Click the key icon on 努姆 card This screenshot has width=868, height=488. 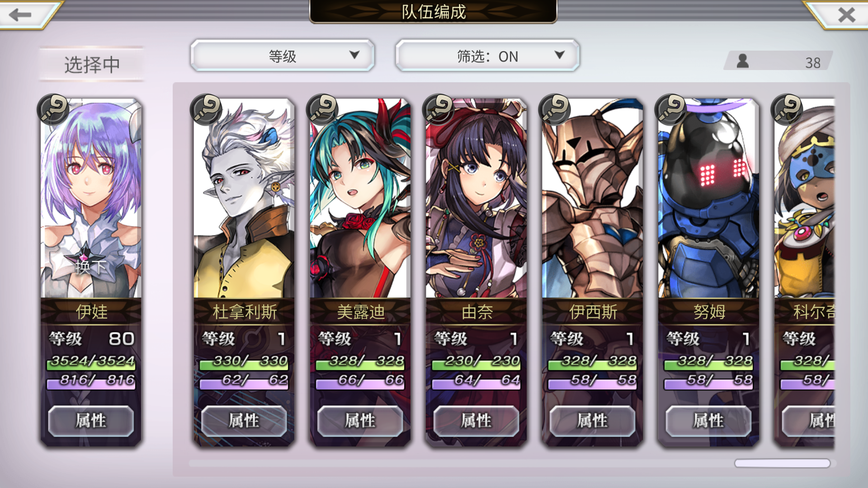coord(671,109)
